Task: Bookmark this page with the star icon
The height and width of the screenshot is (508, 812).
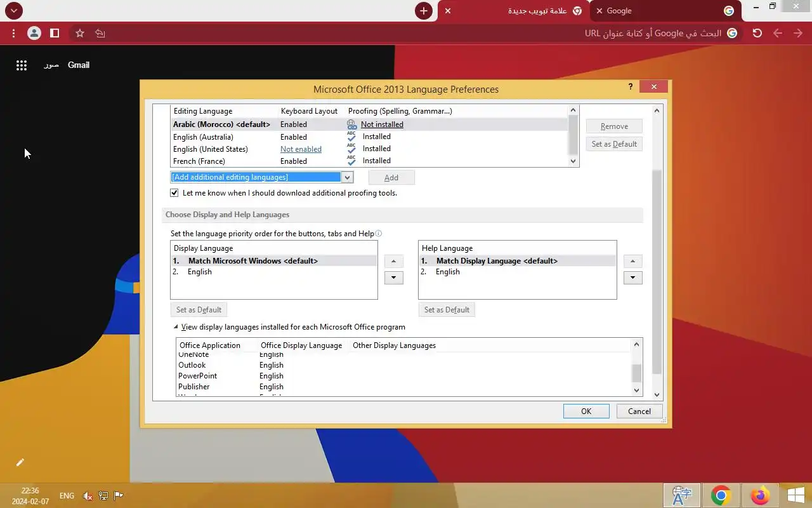Action: [x=80, y=33]
